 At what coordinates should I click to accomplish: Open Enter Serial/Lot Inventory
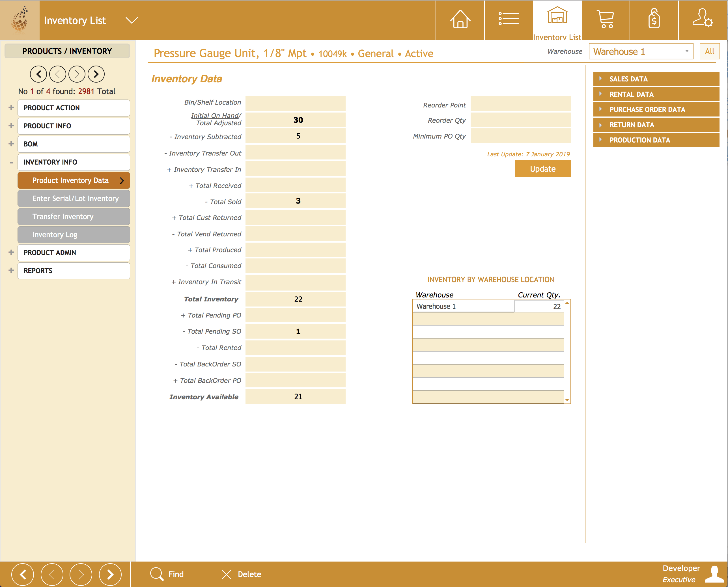[x=74, y=198]
